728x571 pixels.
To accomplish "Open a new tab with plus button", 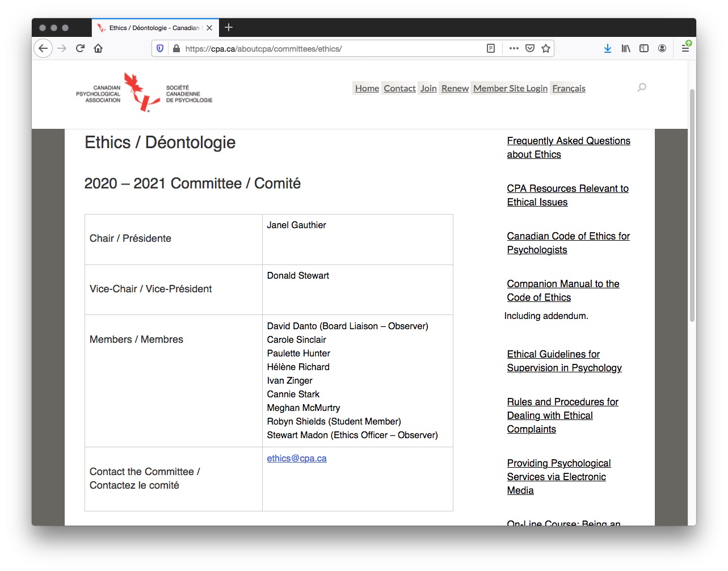I will (x=229, y=27).
